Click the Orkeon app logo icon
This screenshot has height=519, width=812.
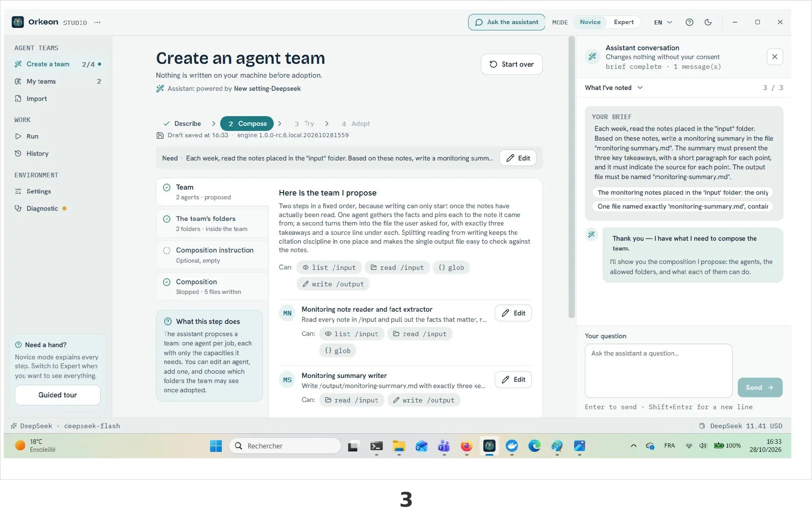point(18,22)
